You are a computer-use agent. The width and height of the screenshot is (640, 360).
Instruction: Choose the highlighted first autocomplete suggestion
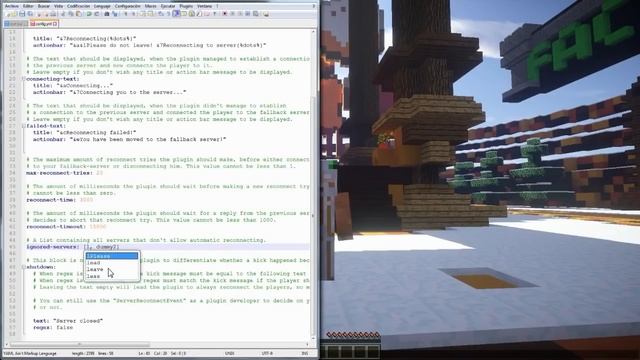pos(112,256)
